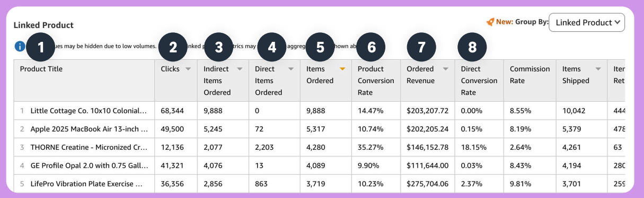Image resolution: width=644 pixels, height=198 pixels.
Task: Select the $275,704.06 revenue cell
Action: (427, 184)
